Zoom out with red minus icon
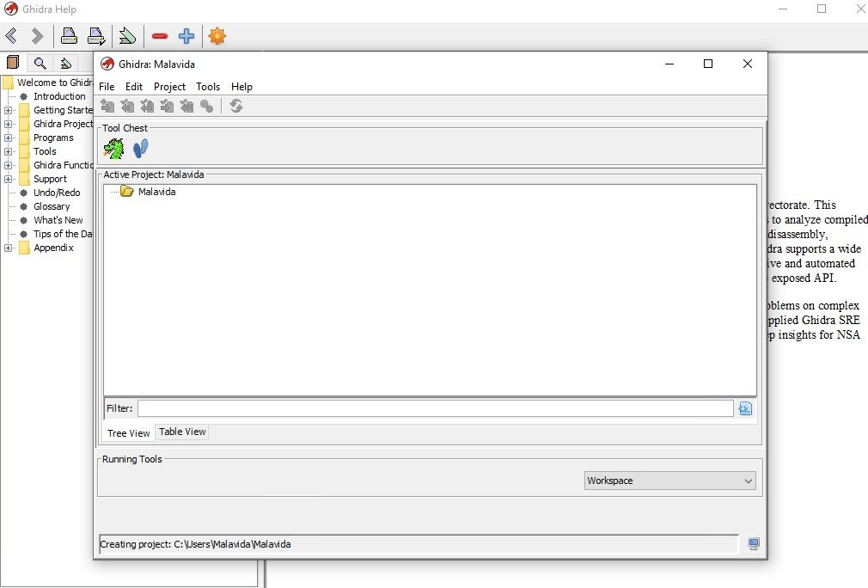The width and height of the screenshot is (868, 588). coord(160,36)
